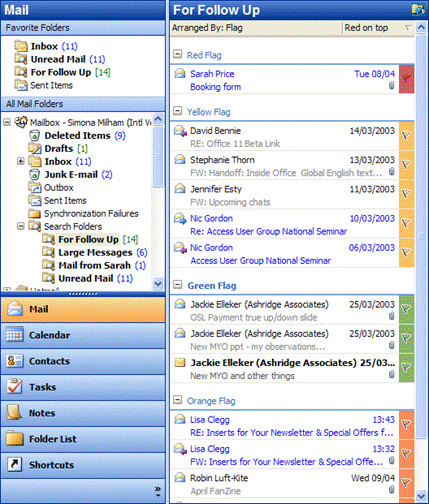Screen dimensions: 429x504
Task: Click the Contacts card icon in navigation buttons
Action: point(15,361)
